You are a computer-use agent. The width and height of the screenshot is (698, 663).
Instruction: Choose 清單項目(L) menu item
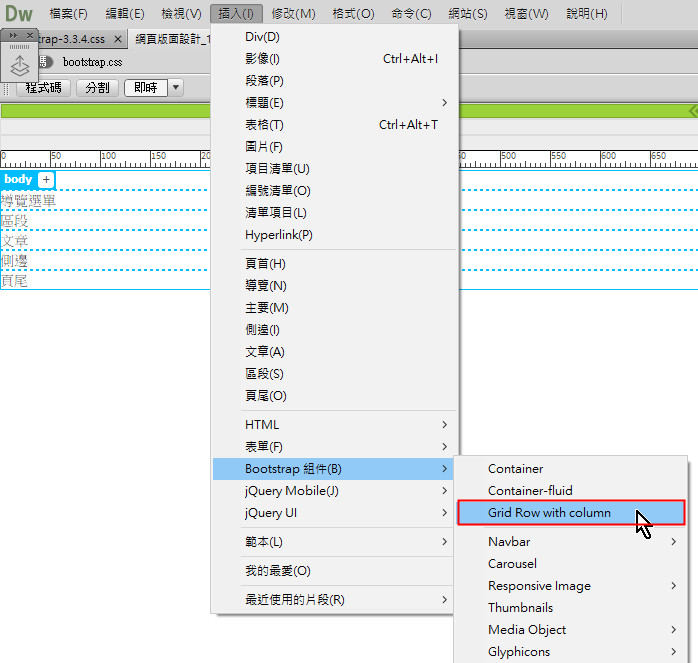tap(335, 213)
